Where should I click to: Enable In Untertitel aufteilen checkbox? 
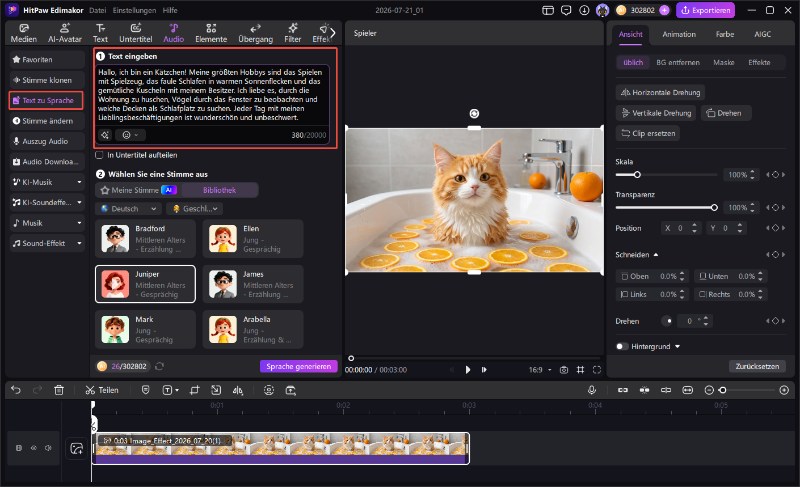99,155
